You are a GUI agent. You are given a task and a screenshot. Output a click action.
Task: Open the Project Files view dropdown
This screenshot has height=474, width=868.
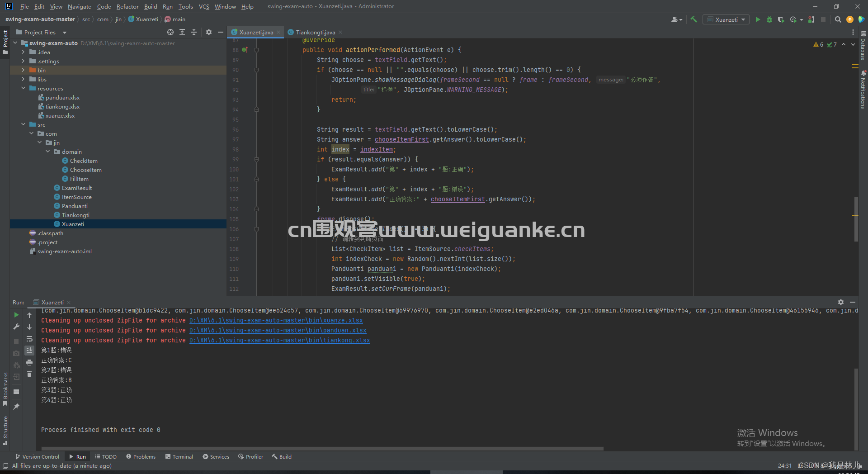pos(41,32)
